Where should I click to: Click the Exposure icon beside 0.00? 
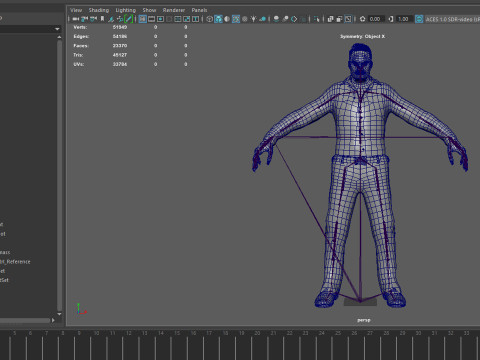362,19
